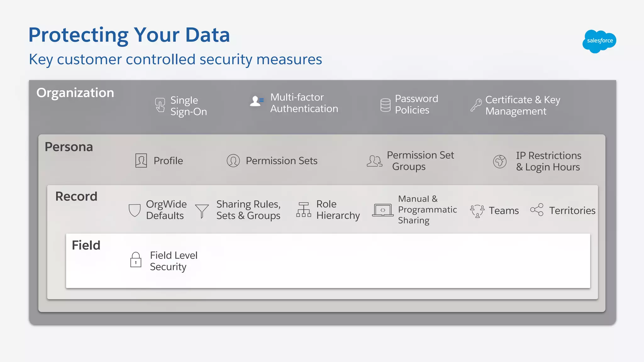Click the 'Single Sign-On' label
Screen dimensions: 644x362
click(189, 106)
